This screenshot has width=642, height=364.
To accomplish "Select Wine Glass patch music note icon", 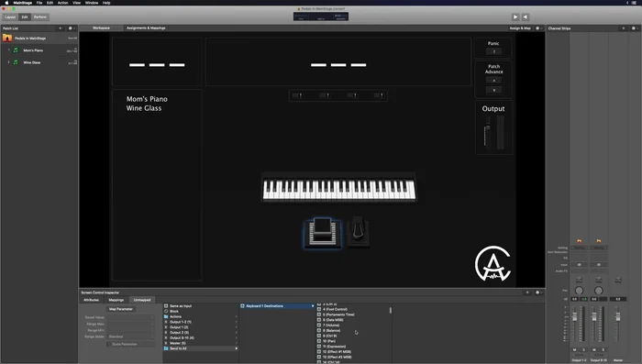I will click(x=16, y=62).
